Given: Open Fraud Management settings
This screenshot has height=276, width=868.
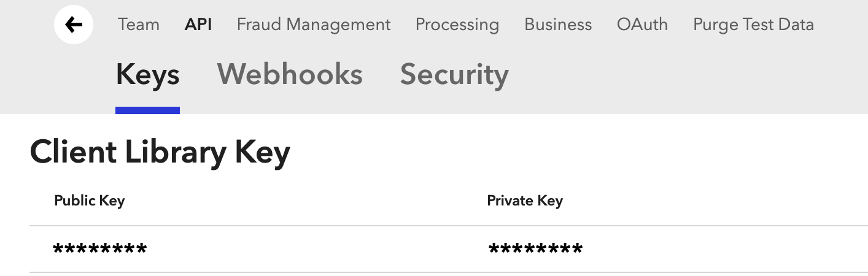Looking at the screenshot, I should 314,25.
